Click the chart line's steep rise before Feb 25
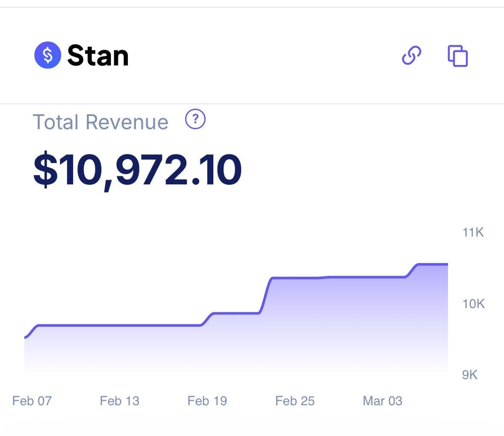This screenshot has height=436, width=504. tap(265, 295)
